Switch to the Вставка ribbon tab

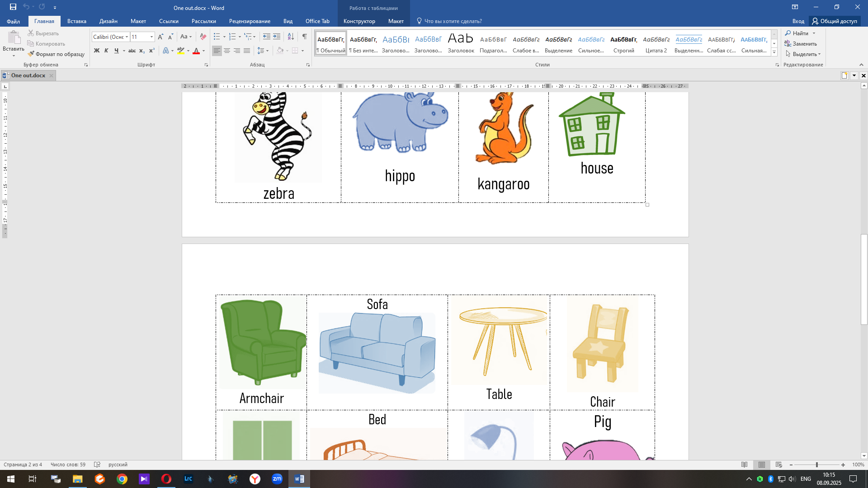[76, 21]
